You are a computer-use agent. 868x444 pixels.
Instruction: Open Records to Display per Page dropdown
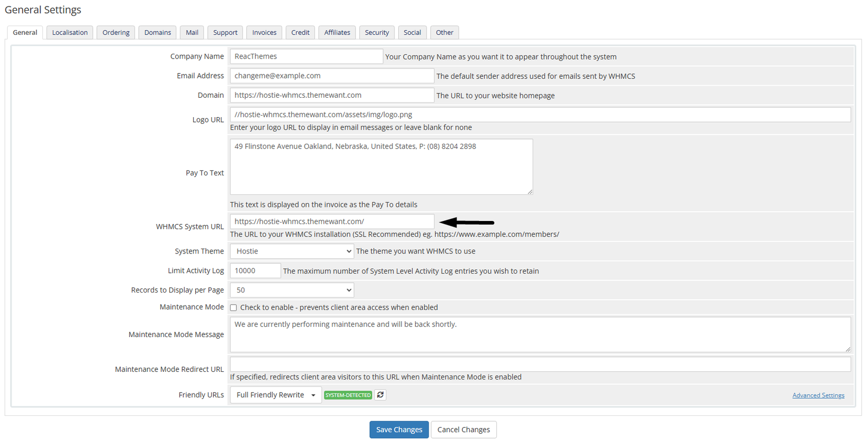[x=292, y=290]
